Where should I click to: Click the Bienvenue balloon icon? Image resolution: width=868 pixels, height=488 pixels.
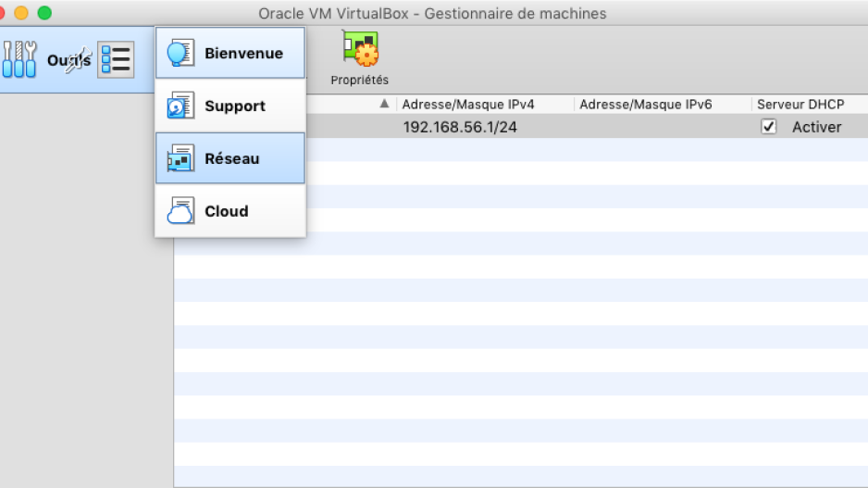180,53
